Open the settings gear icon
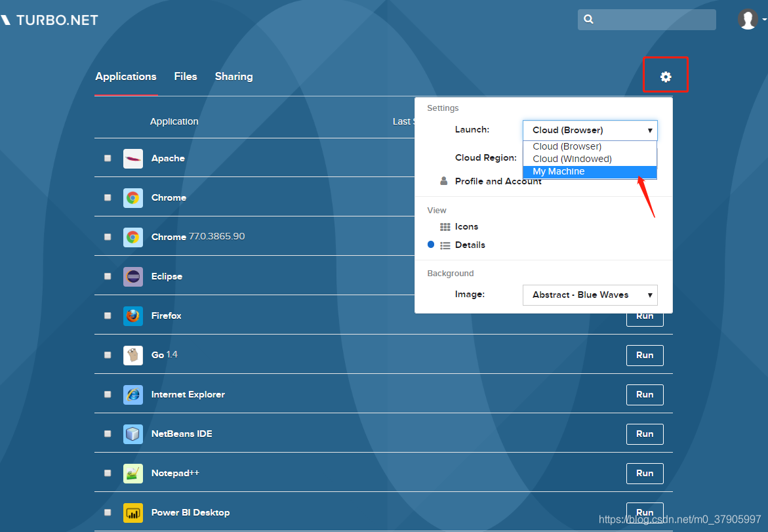Image resolution: width=768 pixels, height=532 pixels. click(x=665, y=77)
